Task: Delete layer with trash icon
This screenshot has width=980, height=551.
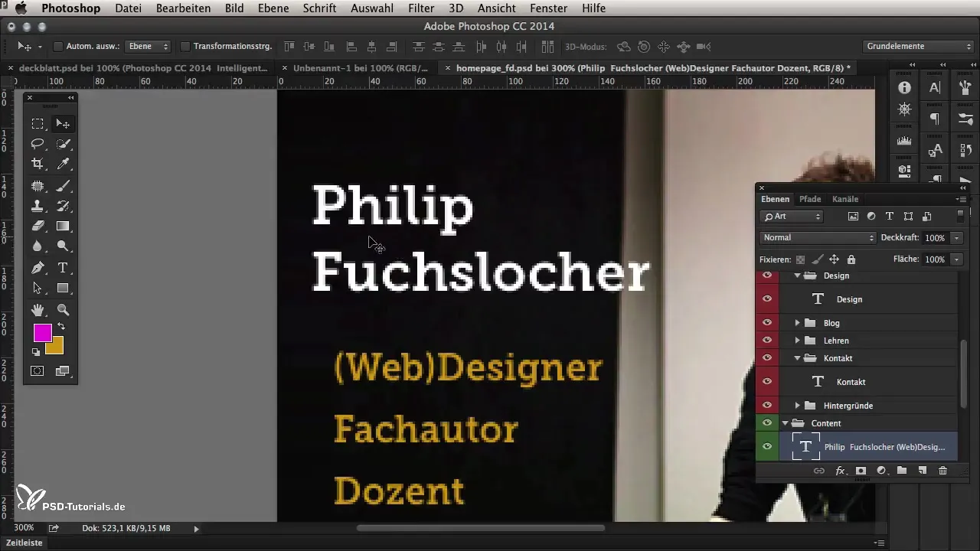Action: coord(942,471)
